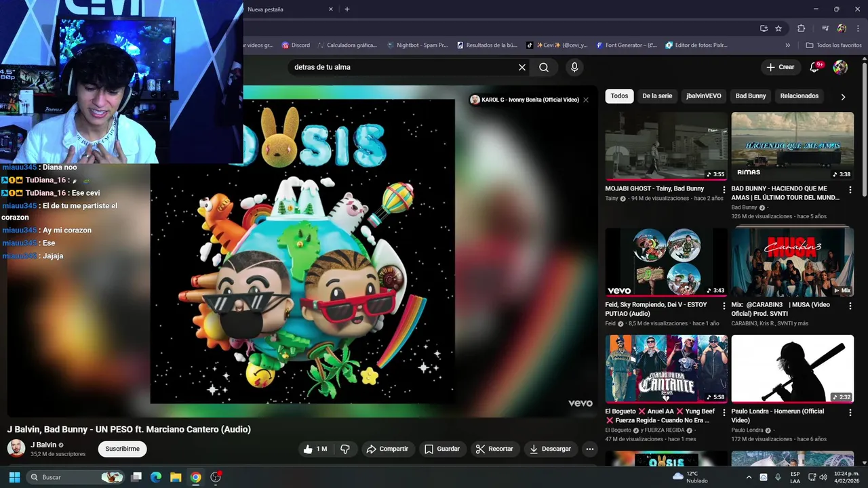Screen dimensions: 868x488
Task: Open the Discord bookmark
Action: tap(296, 45)
